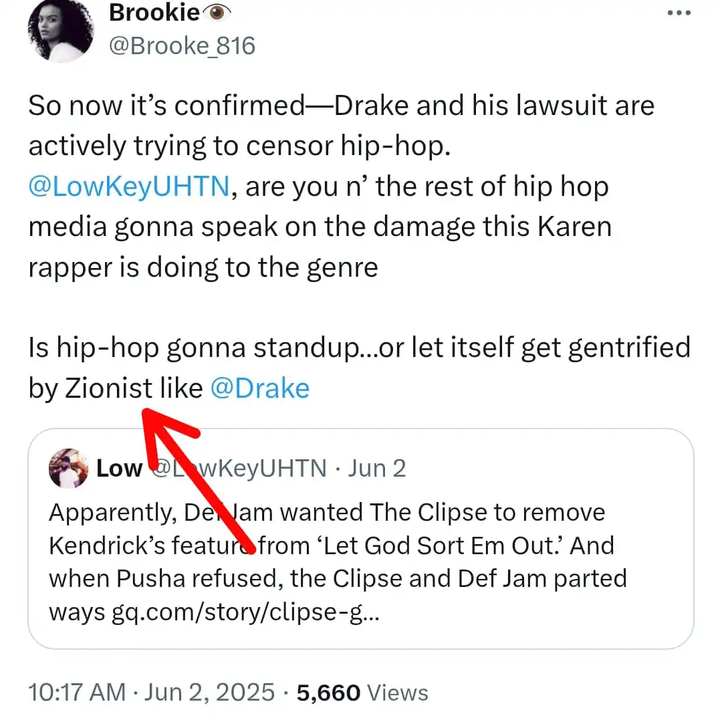Viewport: 722px width, 728px height.
Task: Click the Brookie display name
Action: tap(154, 13)
